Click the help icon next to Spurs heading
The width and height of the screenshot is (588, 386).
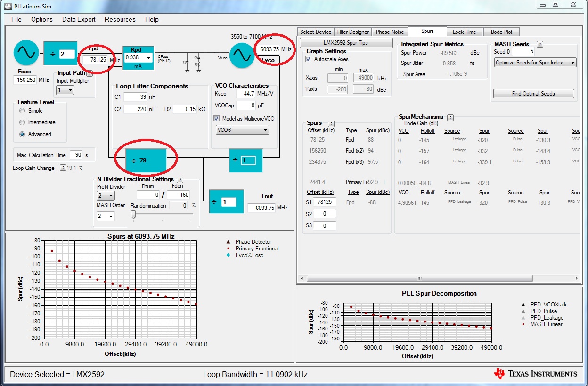331,123
